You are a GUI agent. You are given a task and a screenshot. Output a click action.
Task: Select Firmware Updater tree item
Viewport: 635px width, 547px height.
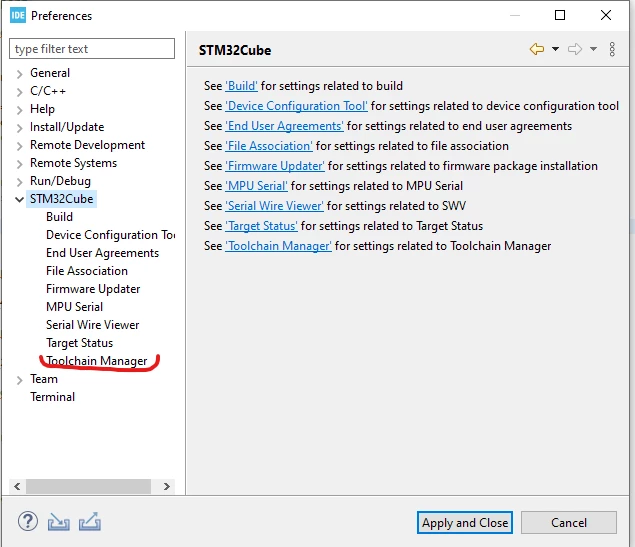pyautogui.click(x=93, y=289)
